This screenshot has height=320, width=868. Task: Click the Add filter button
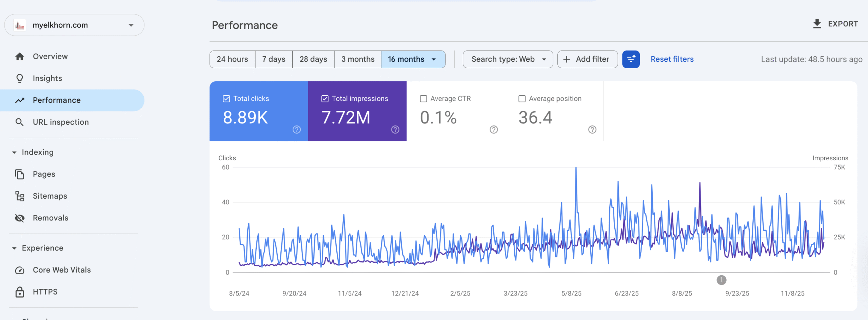587,59
